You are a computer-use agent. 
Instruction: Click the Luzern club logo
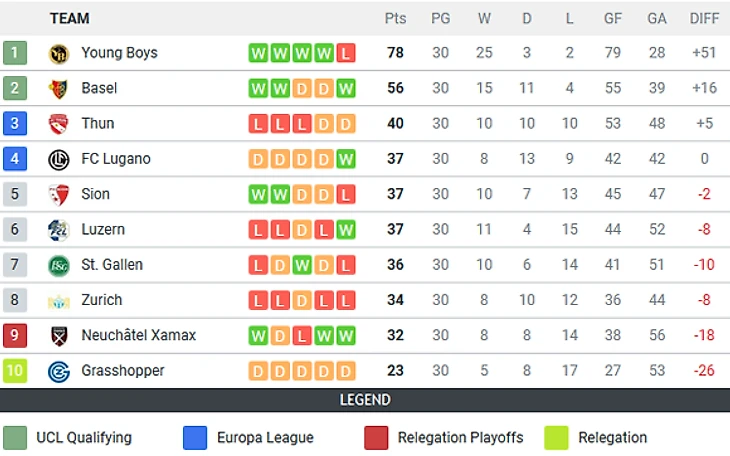(58, 230)
